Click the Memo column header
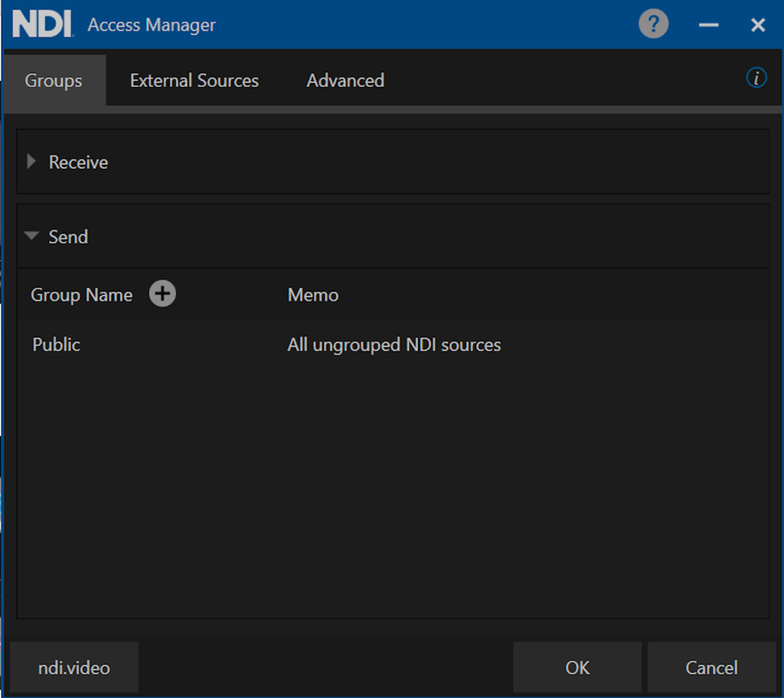Image resolution: width=784 pixels, height=698 pixels. pyautogui.click(x=313, y=295)
